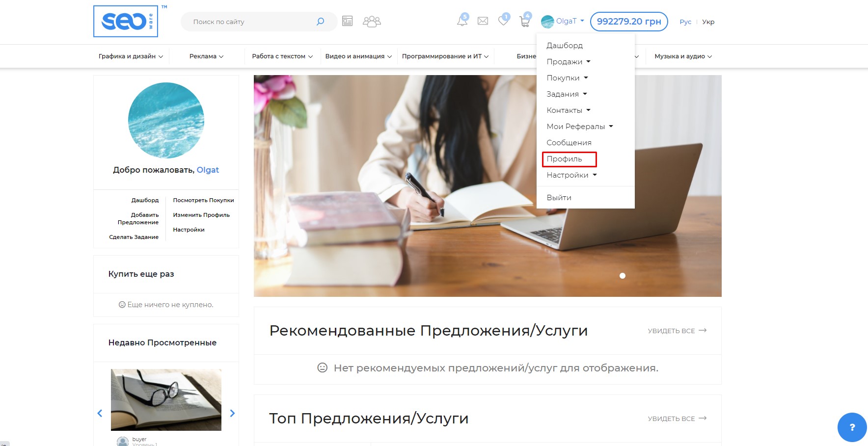Expand the Графика и дизайн category
The height and width of the screenshot is (446, 868).
pos(131,56)
